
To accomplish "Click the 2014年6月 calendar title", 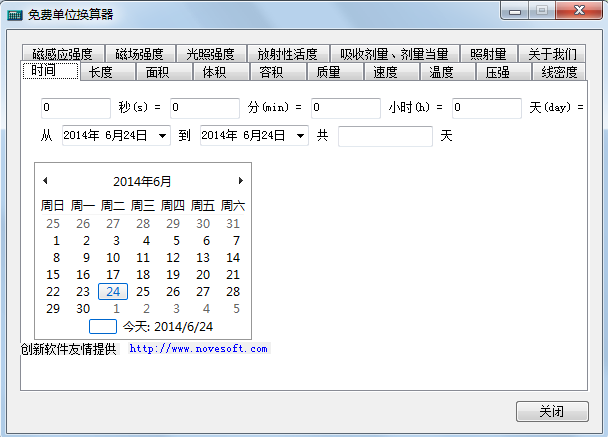I will (x=142, y=181).
